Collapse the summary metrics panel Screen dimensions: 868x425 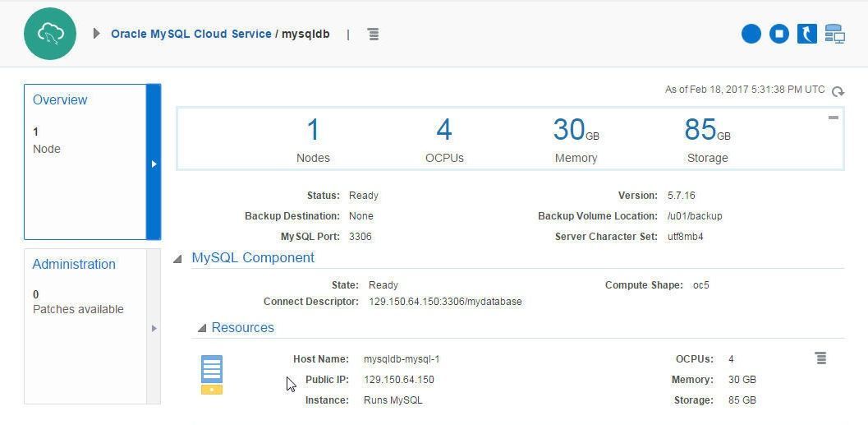pyautogui.click(x=834, y=118)
